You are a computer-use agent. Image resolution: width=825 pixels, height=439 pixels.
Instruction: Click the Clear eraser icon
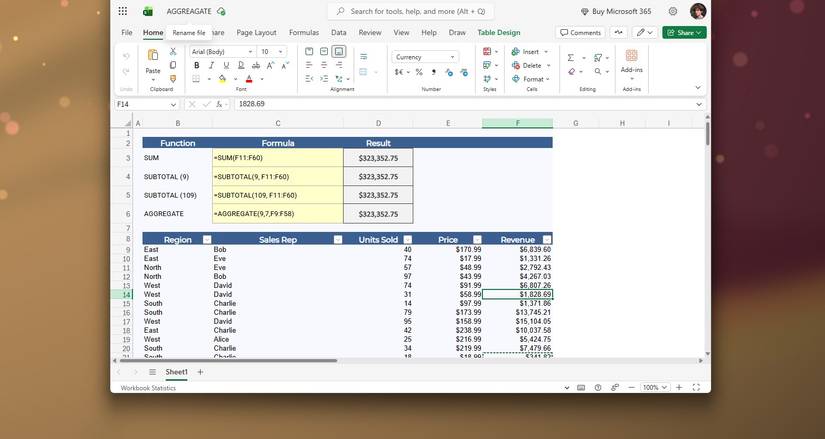(x=572, y=72)
